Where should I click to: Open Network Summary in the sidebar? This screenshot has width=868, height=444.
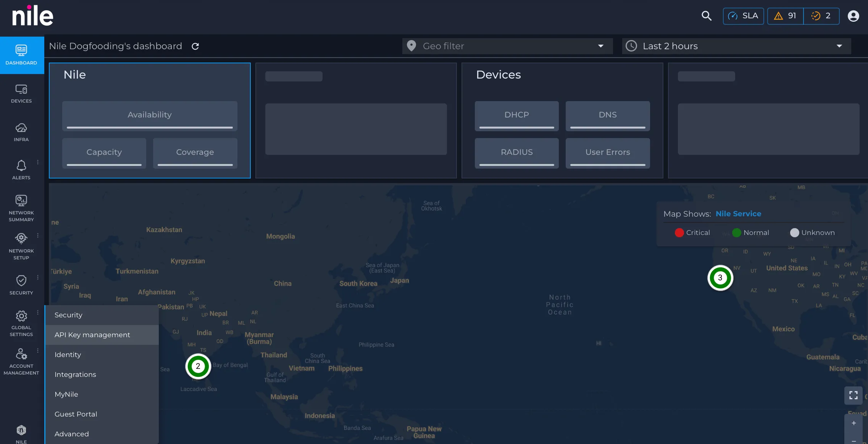point(21,208)
